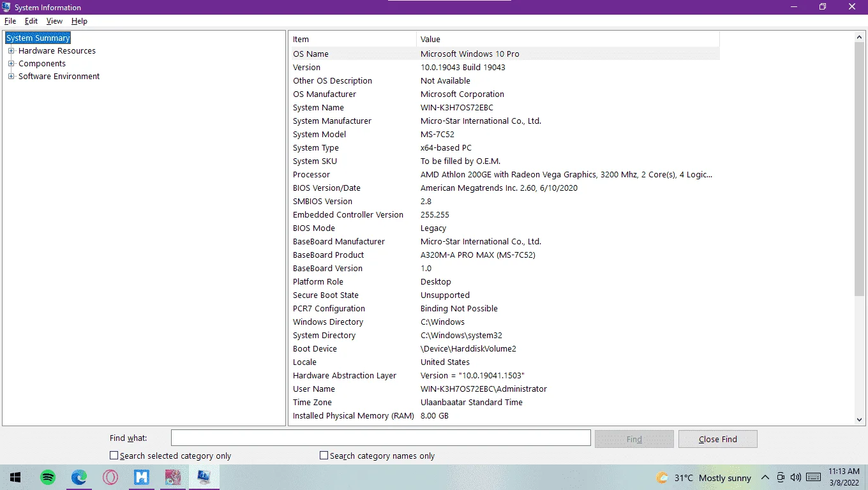Select the 'Hardware Abstraction Layer' item
Screen dimensions: 868x490
tap(345, 376)
